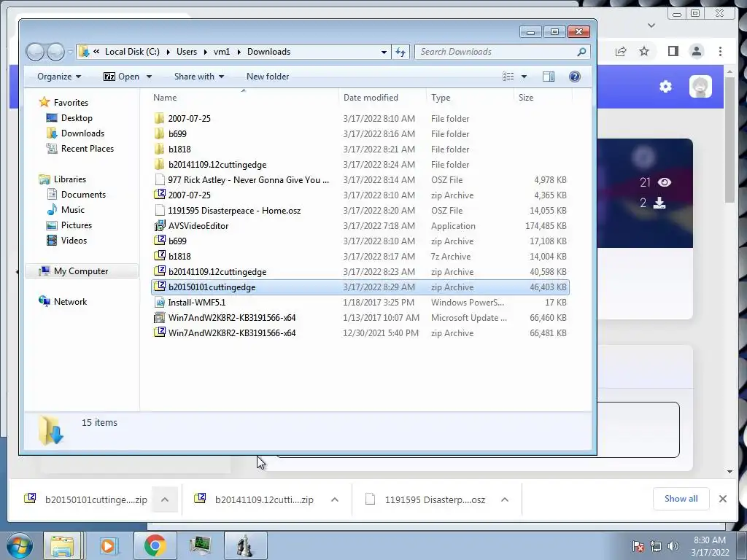Open the address bar history dropdown arrow

coord(384,52)
